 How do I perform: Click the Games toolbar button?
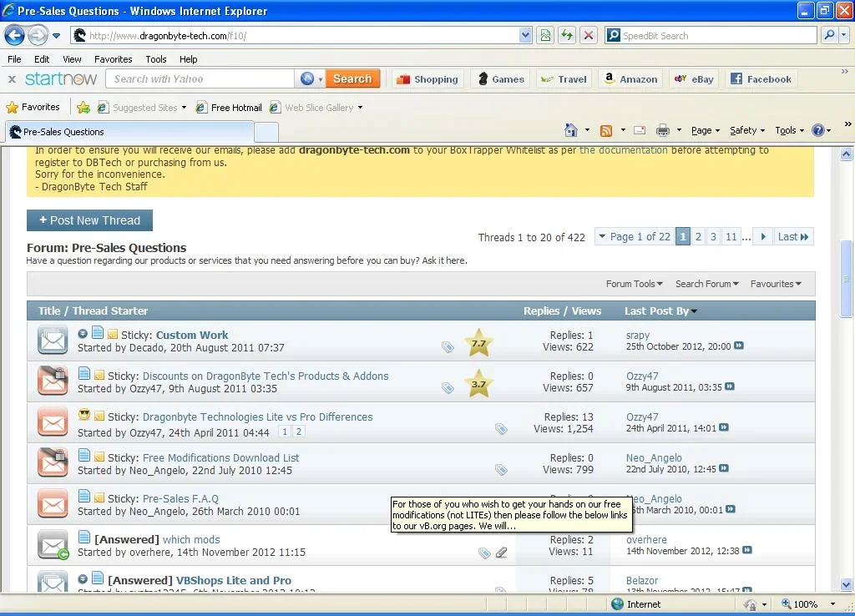coord(501,79)
